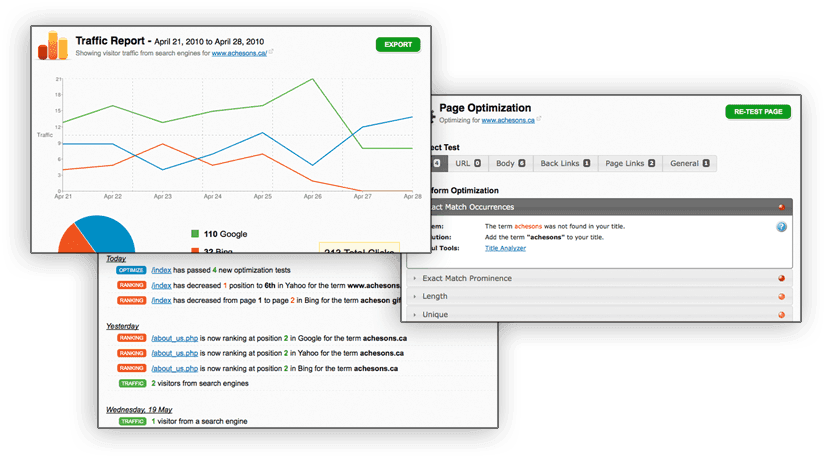Screen dimensions: 827x459
Task: Click the Traffic Report bar chart icon
Action: [53, 45]
